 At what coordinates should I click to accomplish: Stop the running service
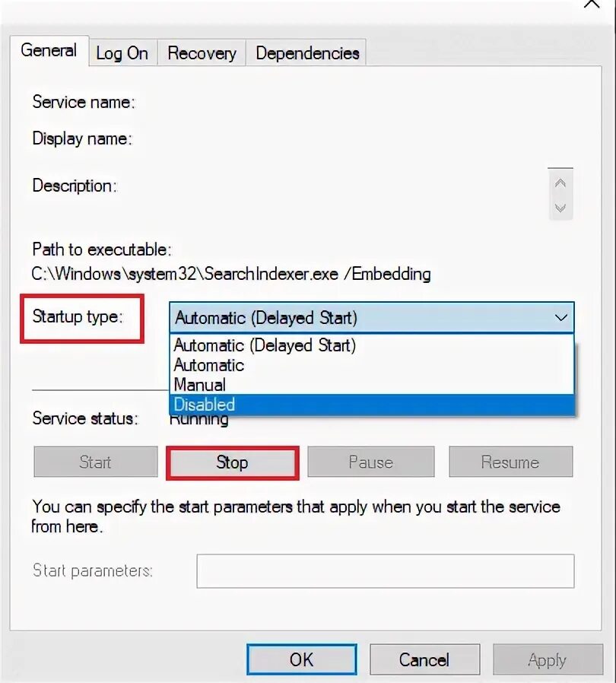[233, 462]
